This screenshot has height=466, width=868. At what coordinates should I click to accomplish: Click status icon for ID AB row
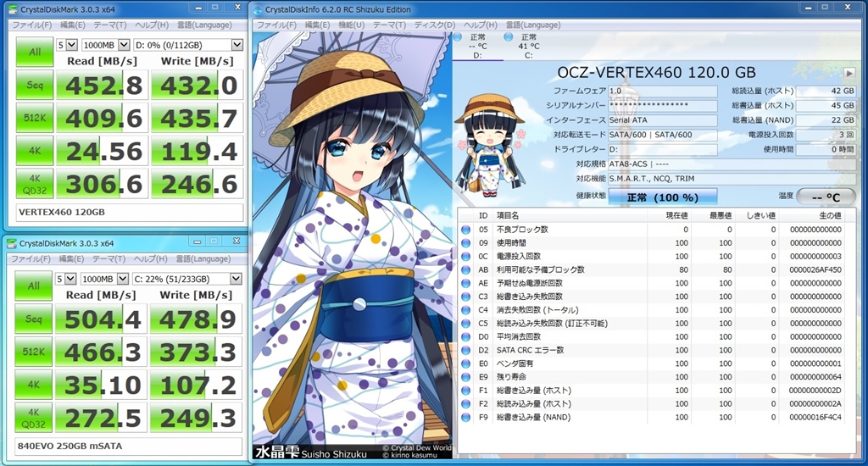pyautogui.click(x=465, y=269)
